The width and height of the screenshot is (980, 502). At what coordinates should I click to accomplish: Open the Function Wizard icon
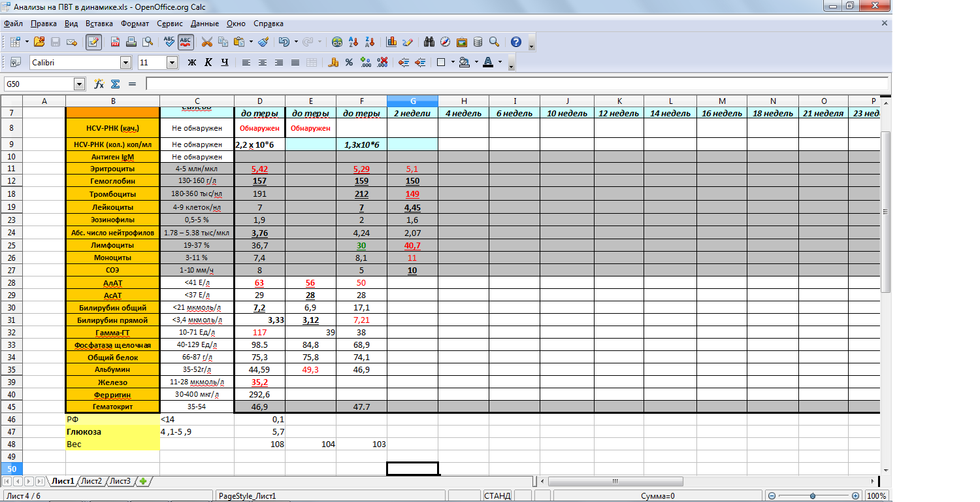tap(99, 84)
